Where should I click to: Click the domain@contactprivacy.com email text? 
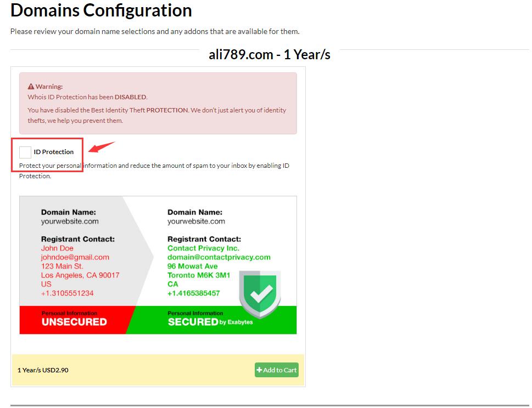[x=219, y=257]
